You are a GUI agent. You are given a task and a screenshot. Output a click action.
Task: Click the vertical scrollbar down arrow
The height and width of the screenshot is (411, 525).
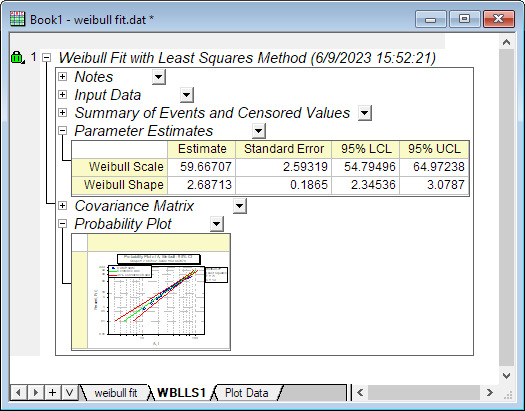coord(506,376)
